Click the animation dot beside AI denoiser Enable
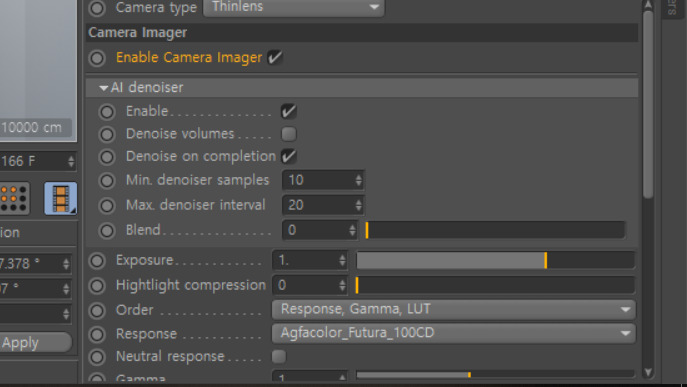687x387 pixels. coord(107,112)
